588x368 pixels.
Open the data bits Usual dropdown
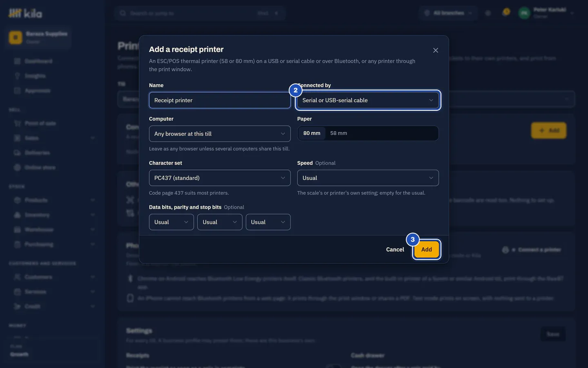tap(171, 222)
